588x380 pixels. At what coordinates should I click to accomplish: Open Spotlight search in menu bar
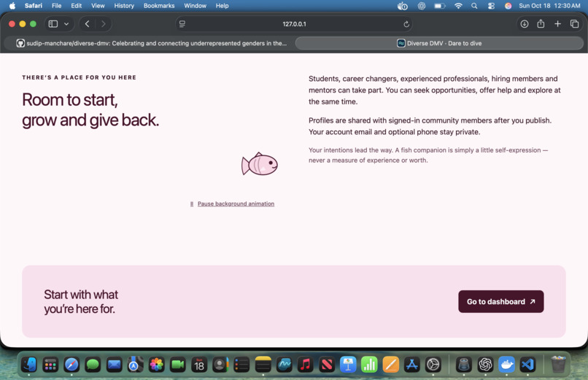point(474,6)
